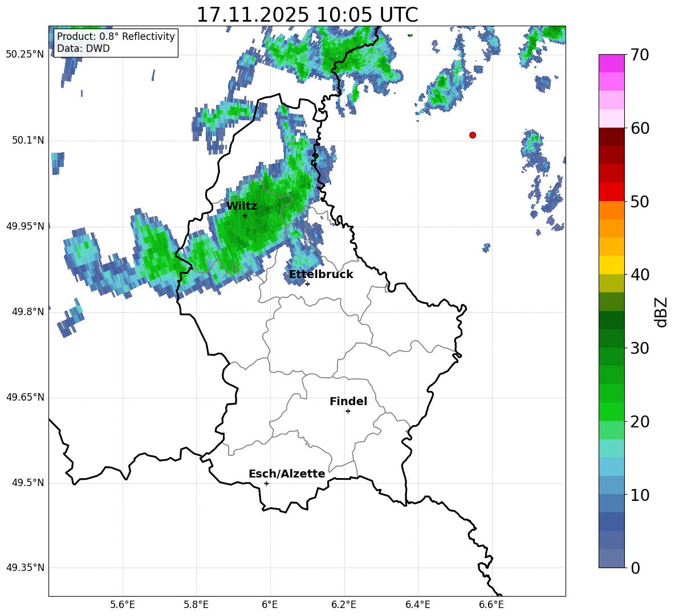This screenshot has width=675, height=616.
Task: Click the 70 tick label on colorbar
Action: 640,55
